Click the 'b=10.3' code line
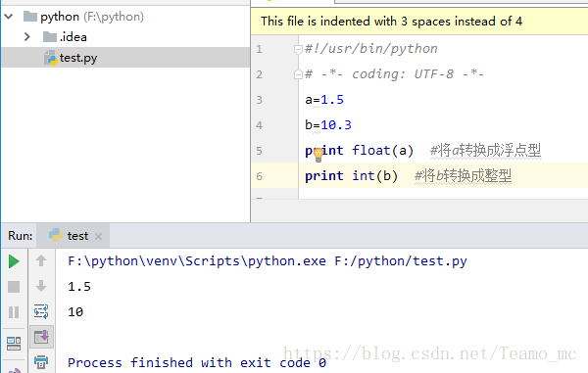Viewport: 588px width, 373px height. tap(328, 125)
